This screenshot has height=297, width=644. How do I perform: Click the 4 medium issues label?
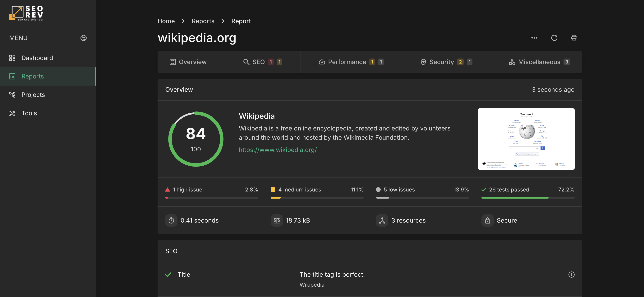click(x=300, y=190)
